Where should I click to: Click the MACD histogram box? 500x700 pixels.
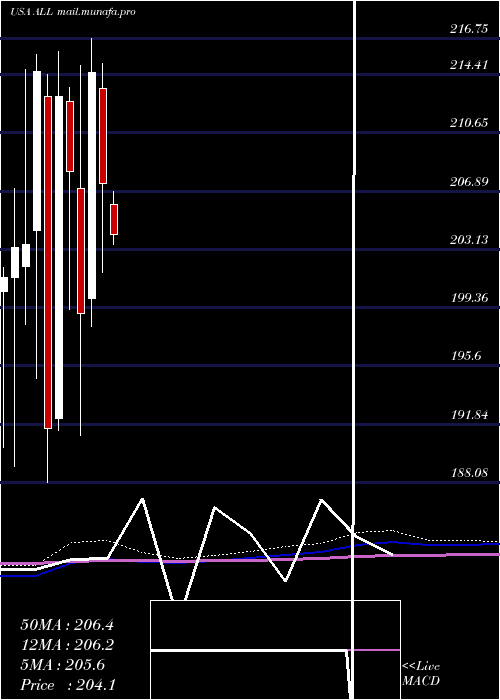(275, 650)
